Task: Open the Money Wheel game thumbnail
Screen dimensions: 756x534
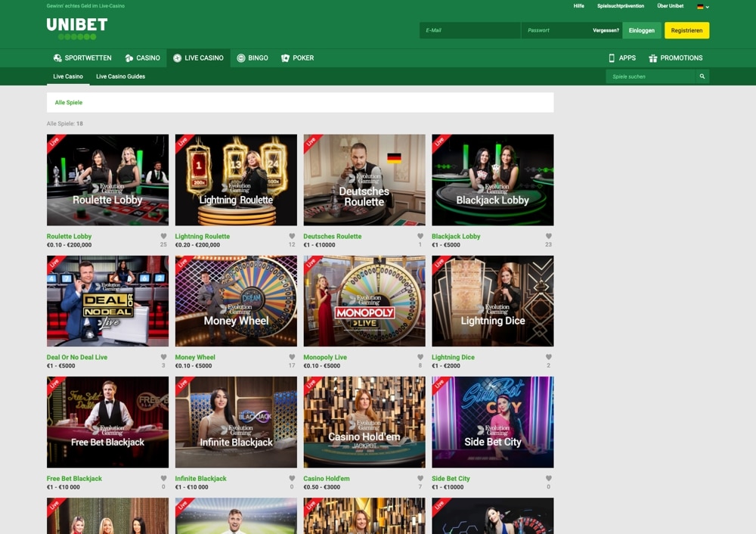Action: [x=236, y=301]
